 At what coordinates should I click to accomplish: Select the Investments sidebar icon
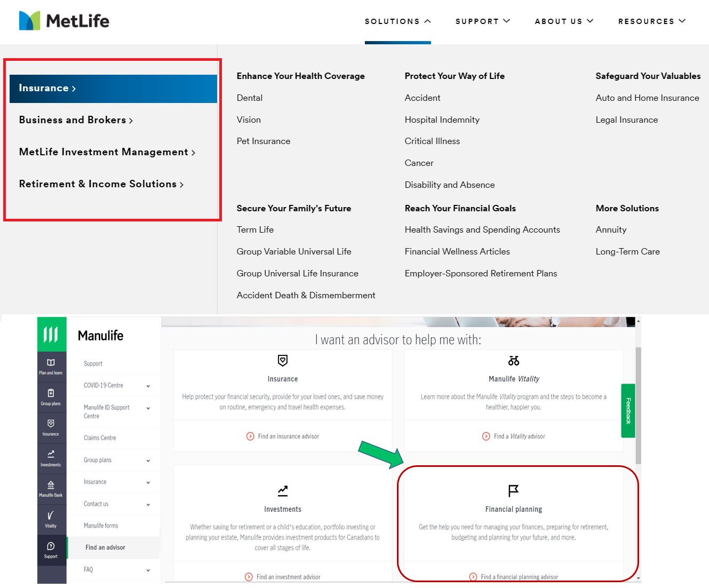coord(51,458)
